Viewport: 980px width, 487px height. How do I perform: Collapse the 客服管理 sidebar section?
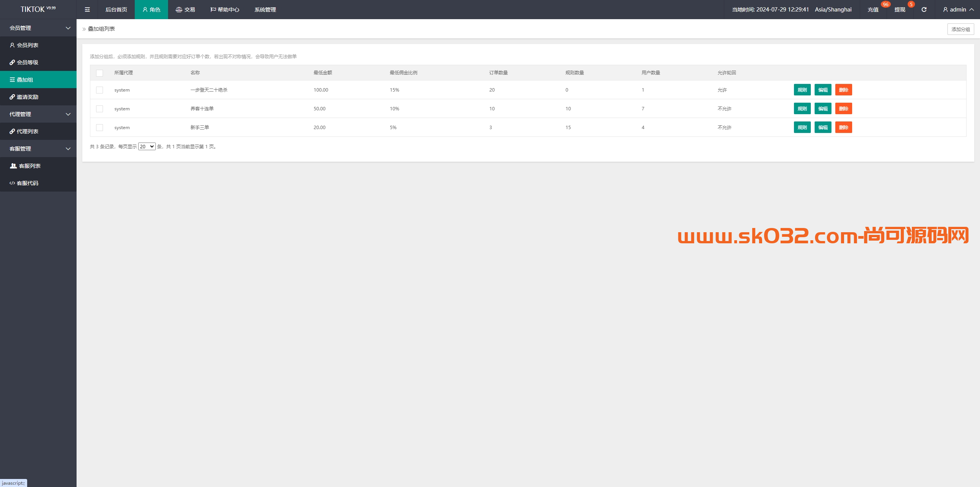point(38,149)
